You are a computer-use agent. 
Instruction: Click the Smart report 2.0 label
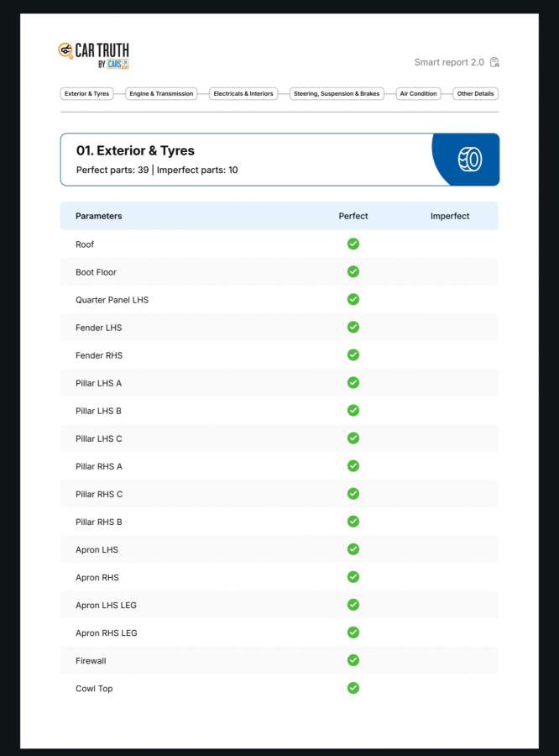449,62
